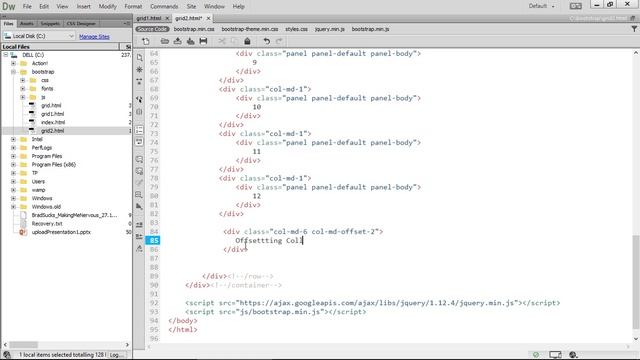640x360 pixels.
Task: Expand the Program Files (x86) folder
Action: pyautogui.click(x=13, y=164)
